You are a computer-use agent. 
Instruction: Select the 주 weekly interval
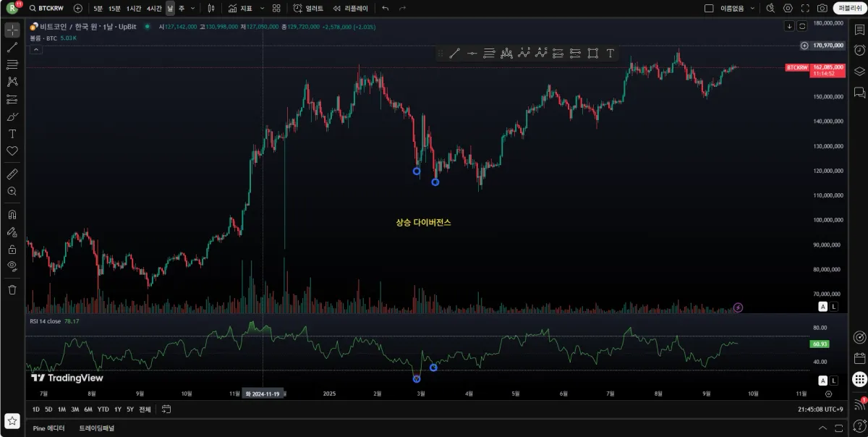coord(182,8)
